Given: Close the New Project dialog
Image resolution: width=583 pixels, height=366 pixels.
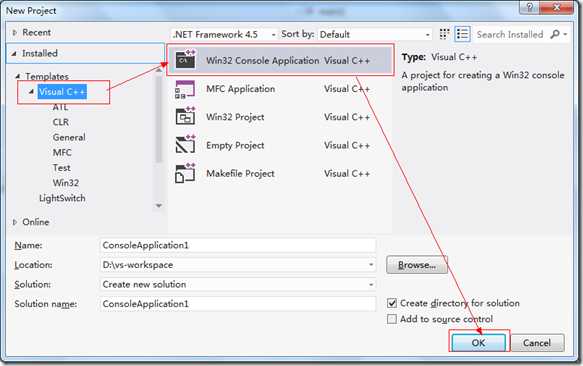Looking at the screenshot, I should [x=557, y=7].
